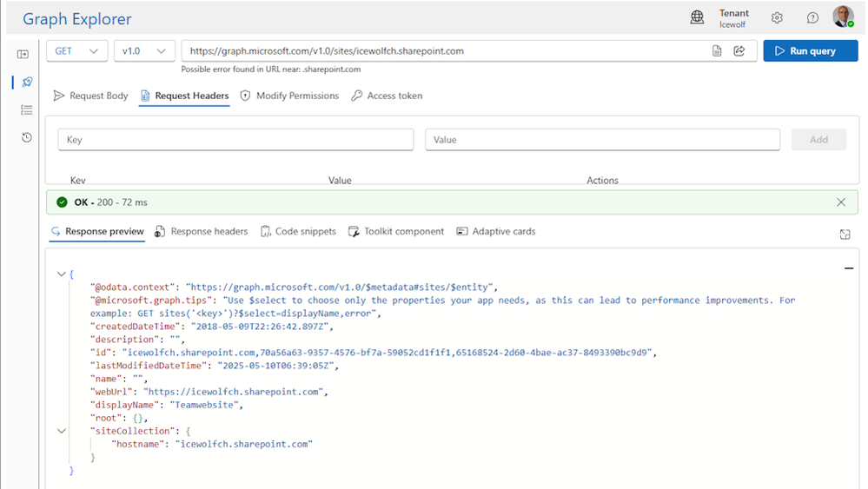Image resolution: width=868 pixels, height=489 pixels.
Task: Switch to Request Body tab
Action: click(90, 96)
